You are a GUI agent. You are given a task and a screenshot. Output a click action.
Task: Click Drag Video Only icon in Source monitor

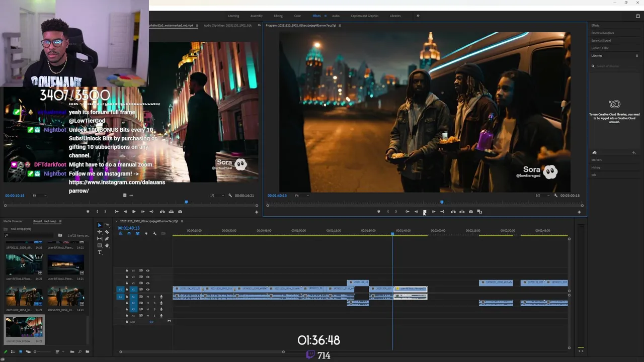[x=124, y=195]
